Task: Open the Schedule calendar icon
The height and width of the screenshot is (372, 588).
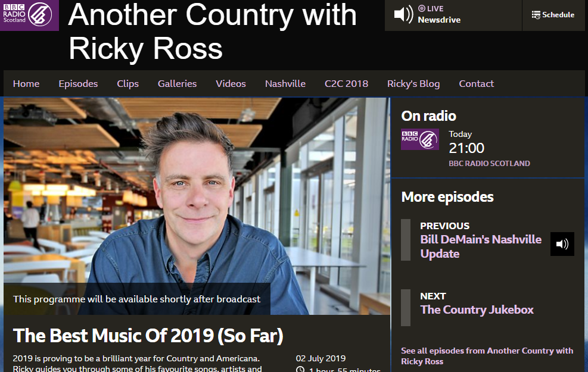Action: click(x=536, y=15)
